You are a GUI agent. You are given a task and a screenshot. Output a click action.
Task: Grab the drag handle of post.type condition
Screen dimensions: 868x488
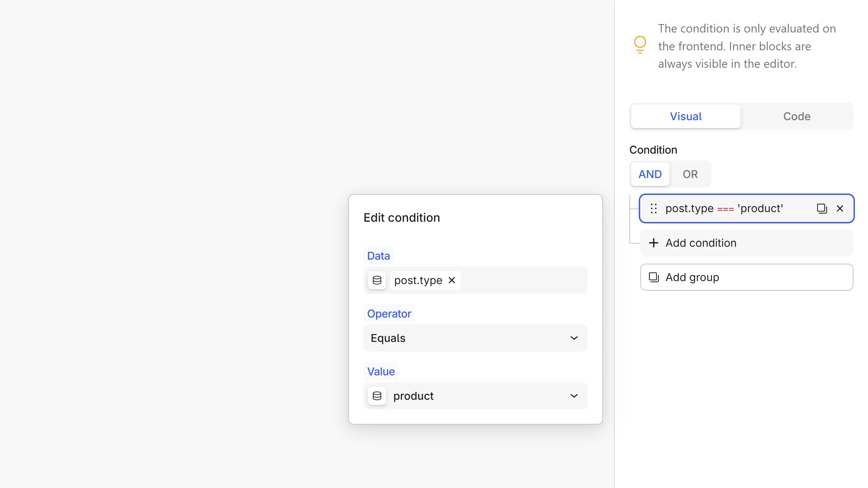tap(654, 208)
